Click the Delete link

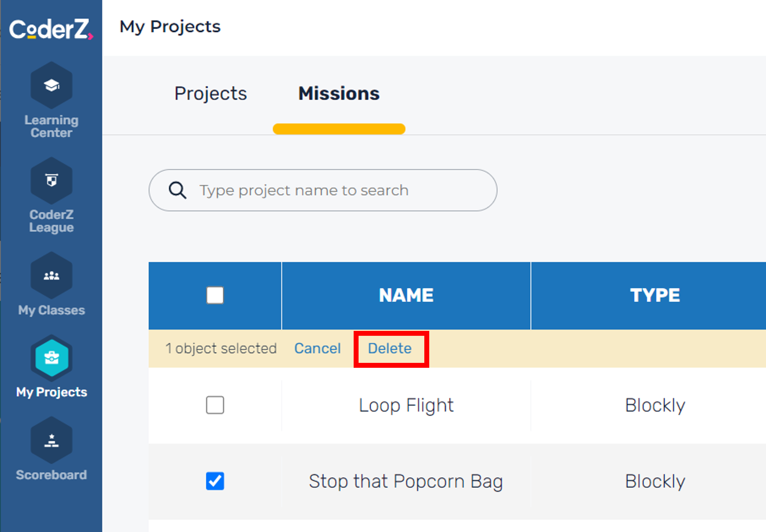click(x=390, y=348)
